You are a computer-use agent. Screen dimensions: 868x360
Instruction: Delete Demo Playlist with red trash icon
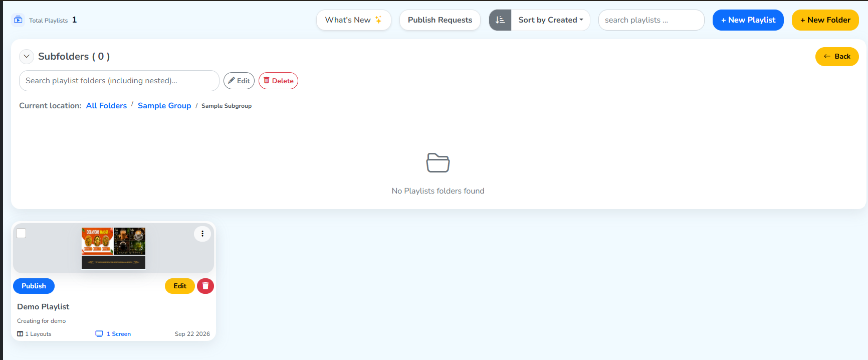click(205, 286)
